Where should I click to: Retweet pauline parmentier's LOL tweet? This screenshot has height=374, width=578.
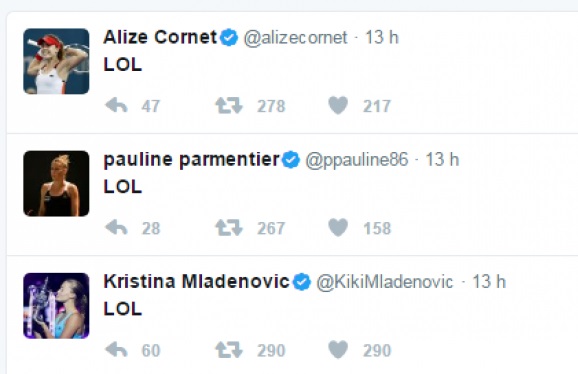pos(229,227)
